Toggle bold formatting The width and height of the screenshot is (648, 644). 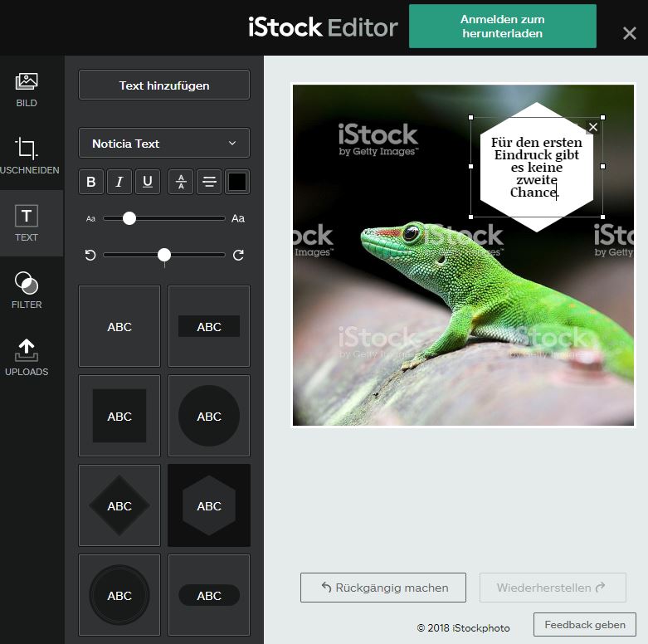pos(91,182)
